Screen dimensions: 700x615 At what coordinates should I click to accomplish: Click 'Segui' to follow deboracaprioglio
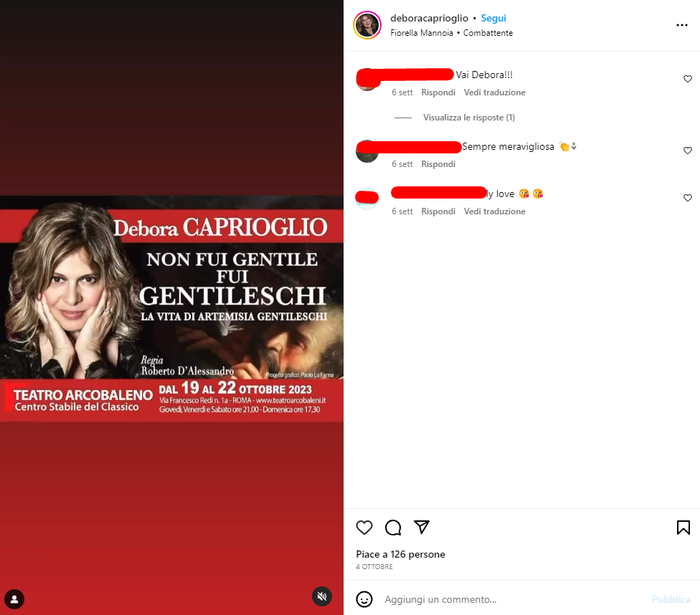coord(493,19)
